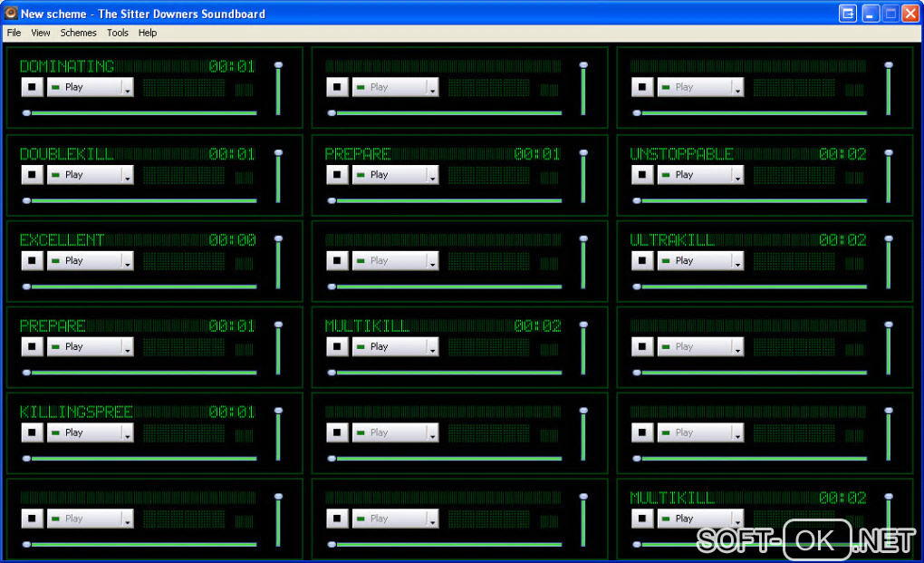Stop the PREPARE sound between EXCELLENT and KILLINGSPREE

33,346
